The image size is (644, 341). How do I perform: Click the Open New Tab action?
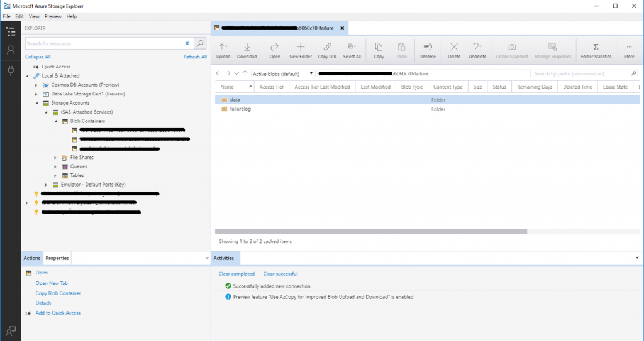pos(52,283)
